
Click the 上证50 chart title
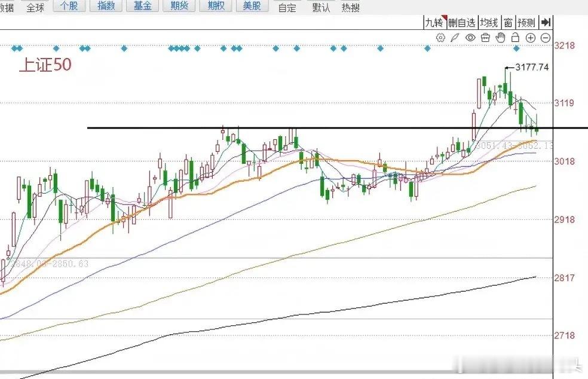[x=45, y=65]
